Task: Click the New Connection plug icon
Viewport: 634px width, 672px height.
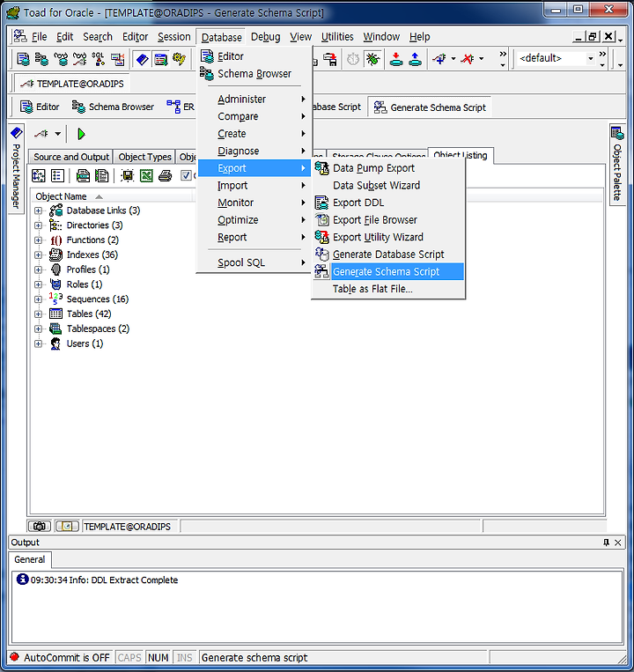Action: tap(440, 59)
